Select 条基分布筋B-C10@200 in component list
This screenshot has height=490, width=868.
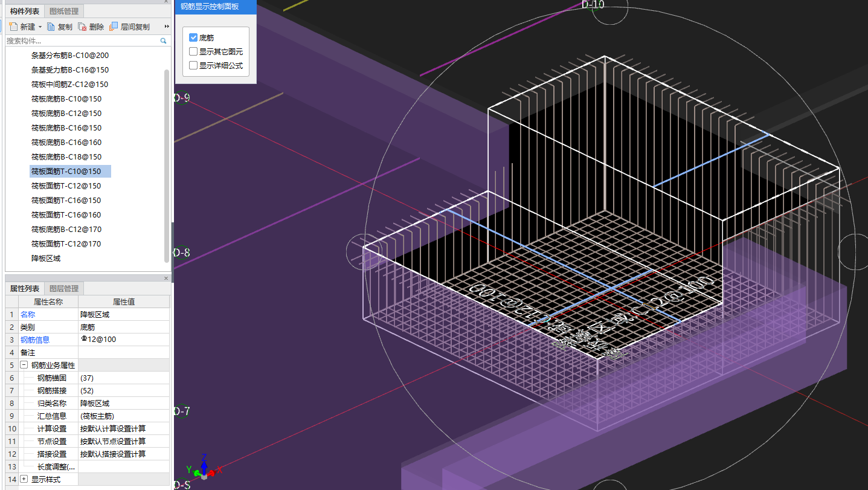click(70, 55)
